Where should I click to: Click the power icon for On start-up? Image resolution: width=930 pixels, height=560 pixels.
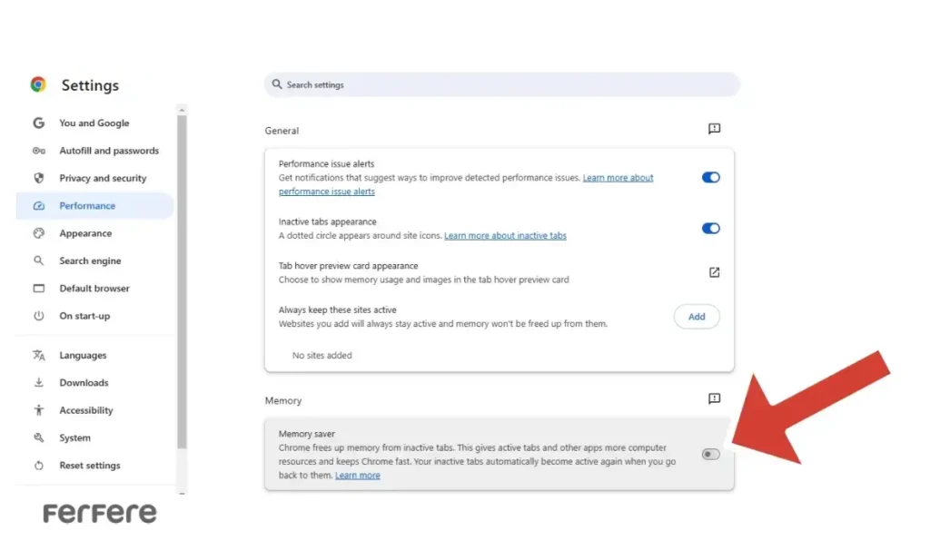(x=38, y=316)
